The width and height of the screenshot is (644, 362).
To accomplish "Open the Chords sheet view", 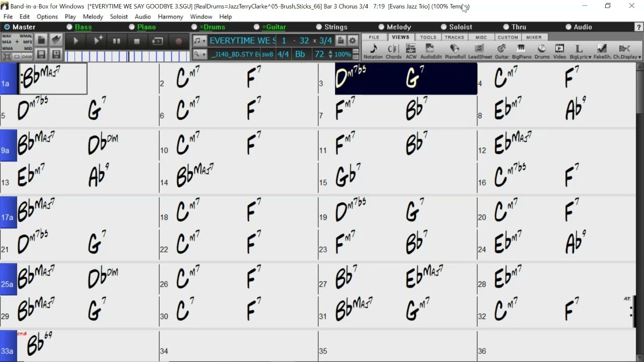I will coord(393,51).
